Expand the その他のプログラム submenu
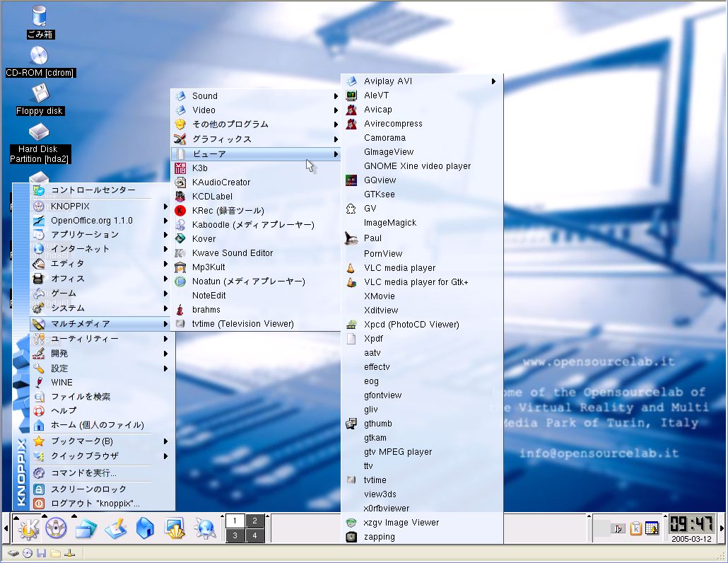The height and width of the screenshot is (563, 728). click(x=255, y=124)
